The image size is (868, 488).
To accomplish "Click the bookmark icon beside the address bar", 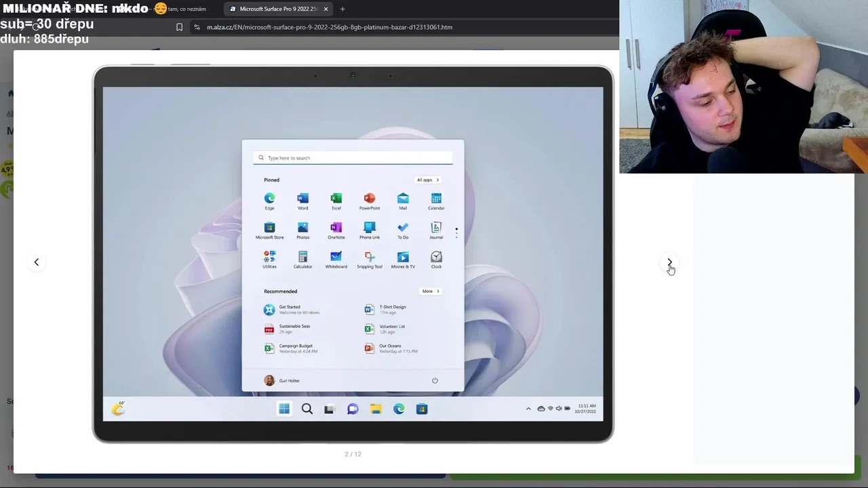I will (179, 27).
